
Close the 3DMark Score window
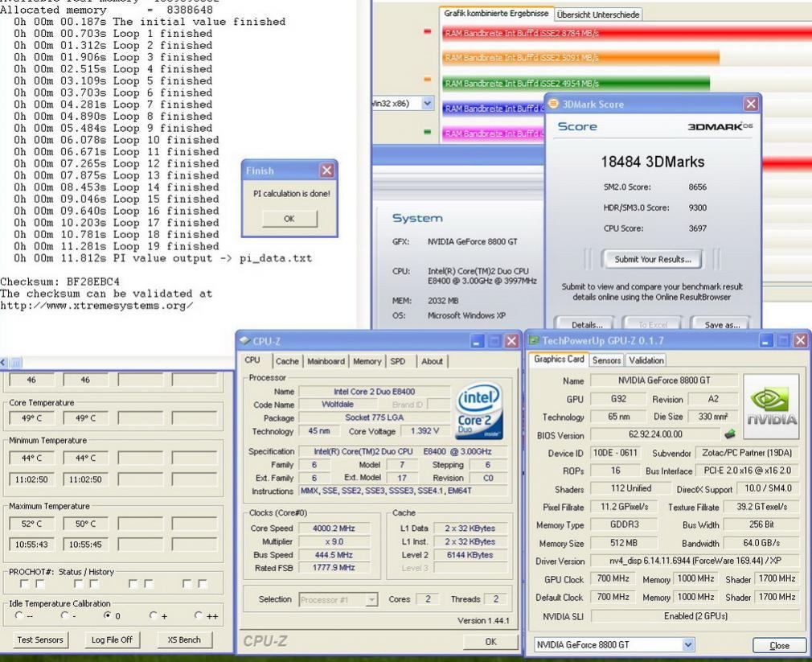point(751,104)
